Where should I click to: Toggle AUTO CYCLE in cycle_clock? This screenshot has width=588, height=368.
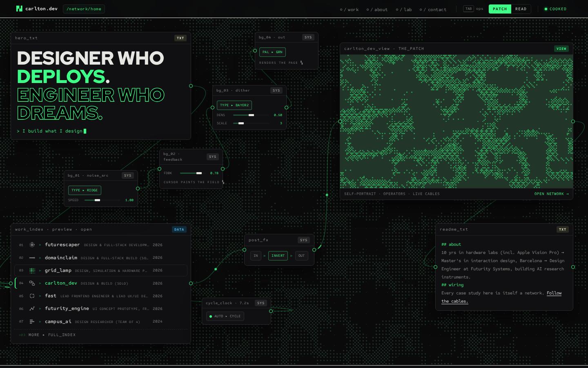[225, 316]
